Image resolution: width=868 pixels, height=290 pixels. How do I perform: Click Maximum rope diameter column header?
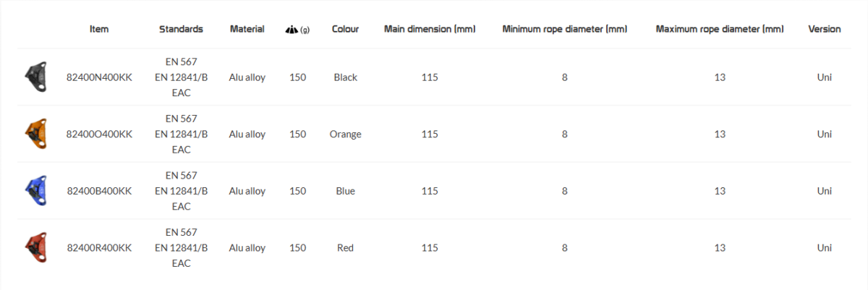point(720,30)
